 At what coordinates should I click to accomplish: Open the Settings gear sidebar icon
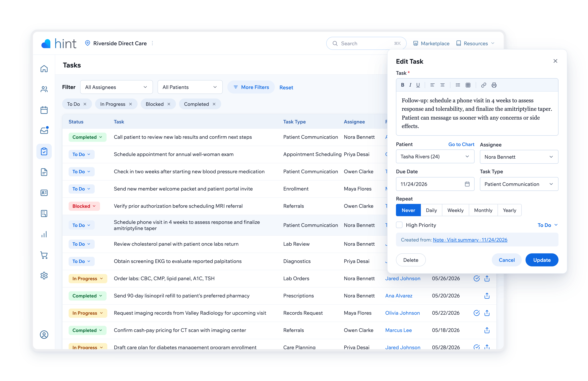44,275
